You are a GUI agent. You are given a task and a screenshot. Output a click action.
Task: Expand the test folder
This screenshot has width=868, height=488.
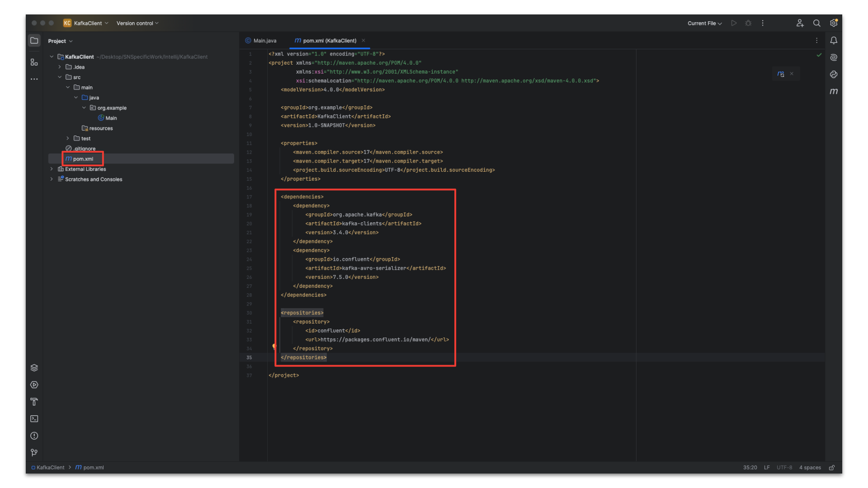click(68, 138)
